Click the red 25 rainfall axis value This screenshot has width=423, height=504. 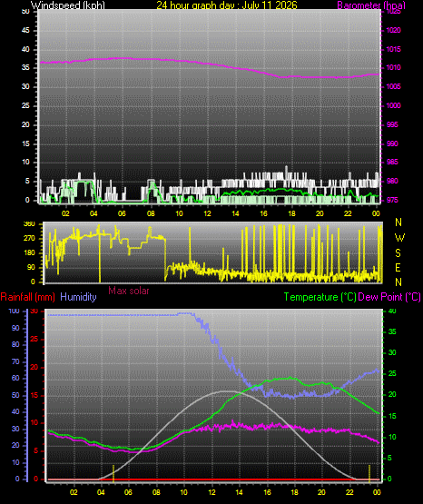[x=34, y=339]
